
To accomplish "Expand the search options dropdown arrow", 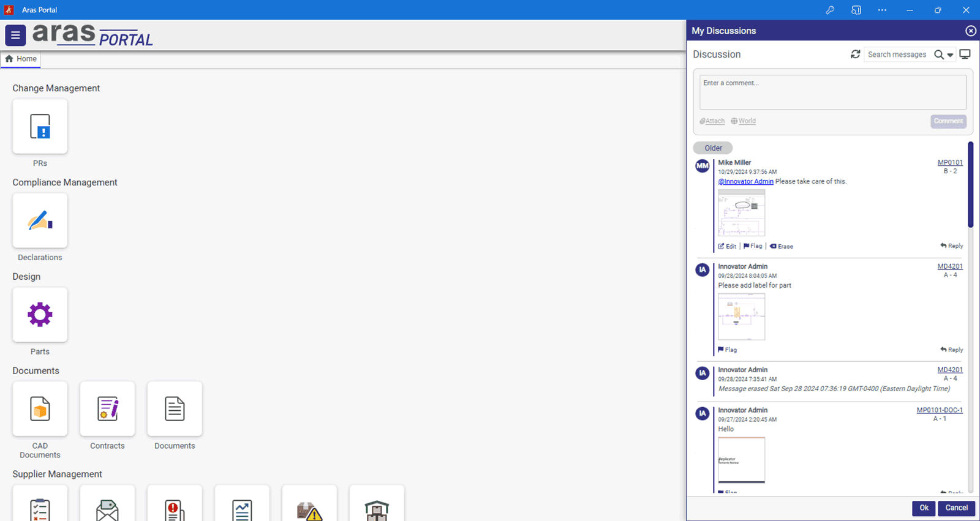I will point(950,55).
